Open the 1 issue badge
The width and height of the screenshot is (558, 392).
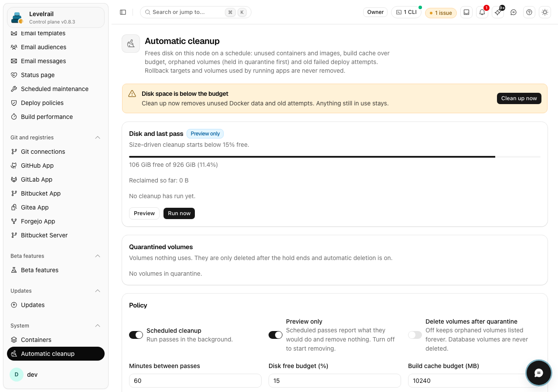pos(441,13)
